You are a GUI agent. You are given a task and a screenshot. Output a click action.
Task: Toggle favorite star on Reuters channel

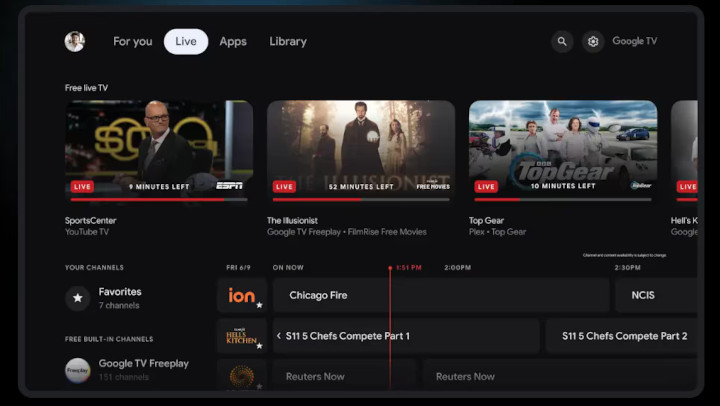(259, 386)
